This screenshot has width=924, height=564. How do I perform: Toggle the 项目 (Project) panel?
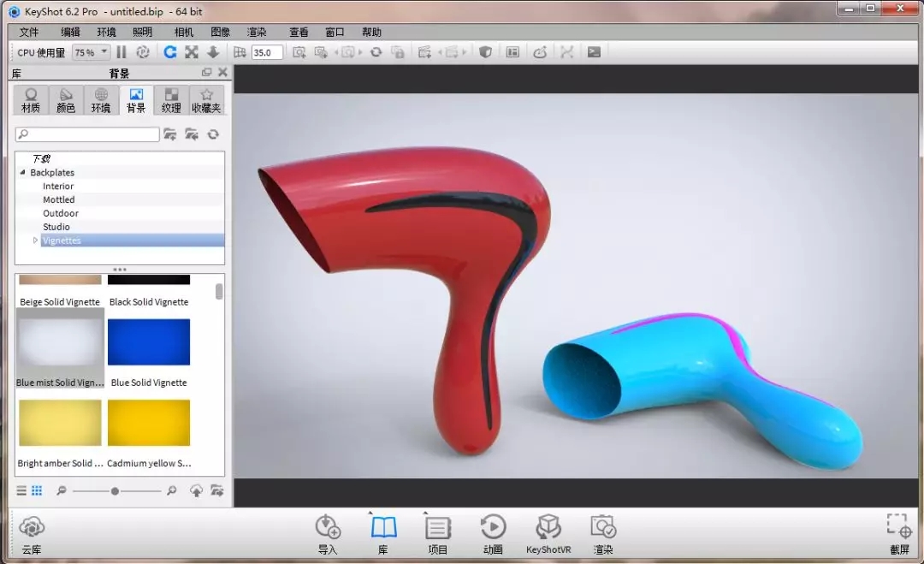[x=438, y=532]
